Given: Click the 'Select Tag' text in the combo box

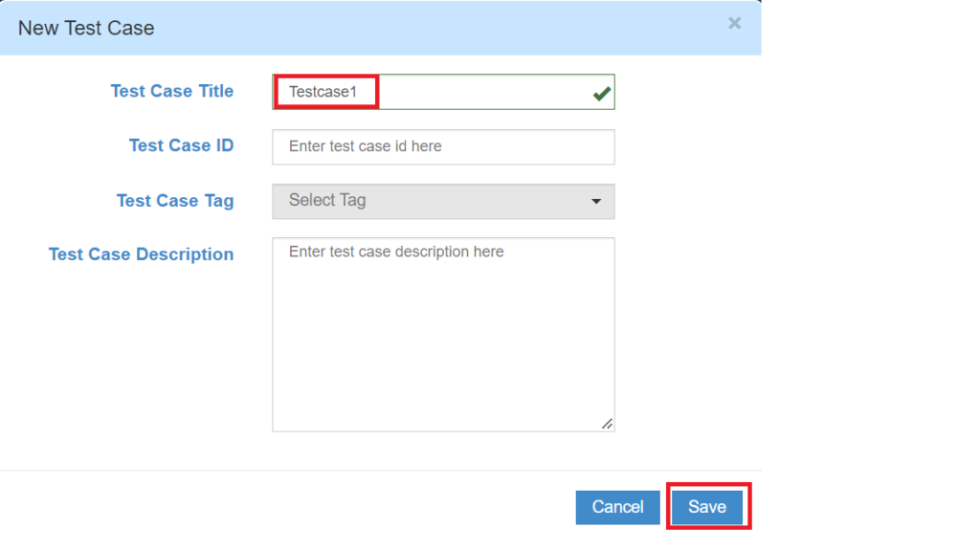Looking at the screenshot, I should (327, 201).
